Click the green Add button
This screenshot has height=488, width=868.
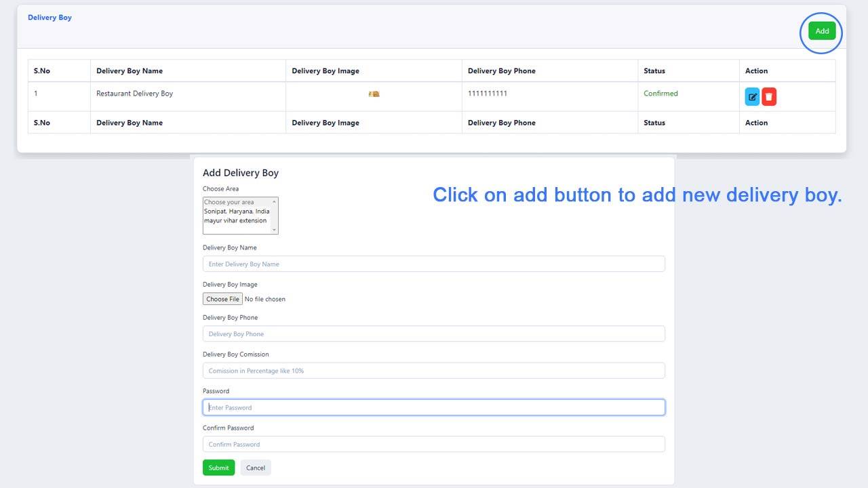pos(822,31)
